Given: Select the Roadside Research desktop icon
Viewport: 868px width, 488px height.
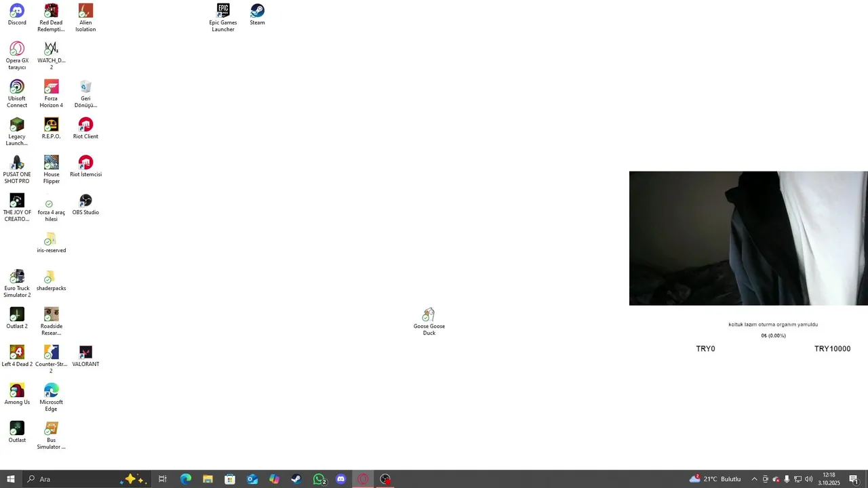Looking at the screenshot, I should [x=51, y=321].
